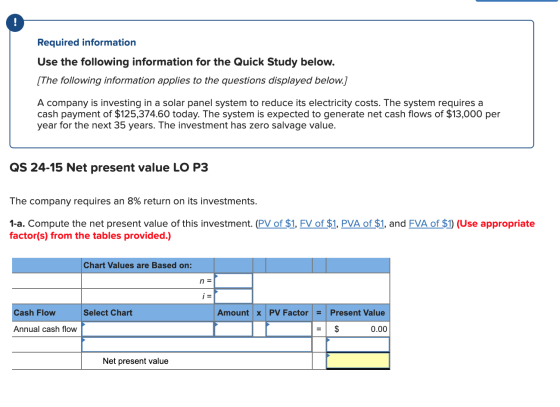
Task: Select the i = input dropdown cell
Action: tap(234, 296)
